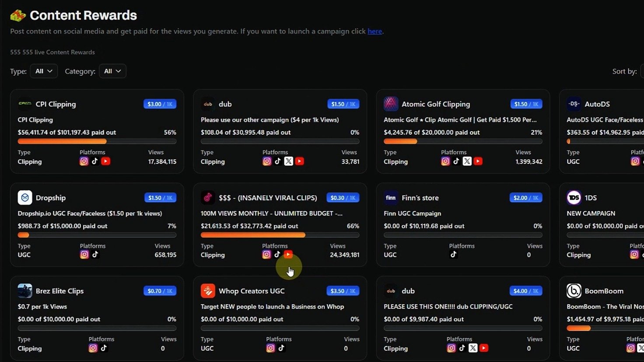The height and width of the screenshot is (362, 644).
Task: Click the $3.00 / 1K badge on CPI Clipping
Action: [160, 104]
